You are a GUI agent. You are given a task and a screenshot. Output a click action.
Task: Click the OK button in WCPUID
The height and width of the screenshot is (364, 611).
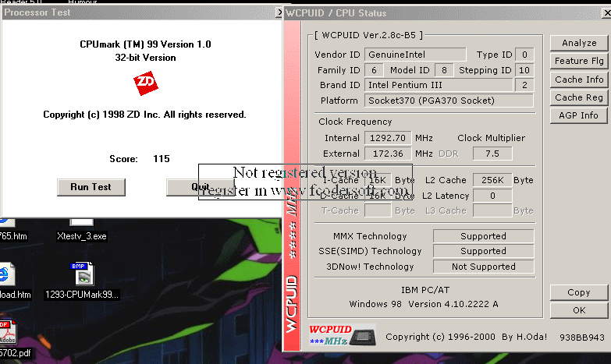[x=579, y=310]
